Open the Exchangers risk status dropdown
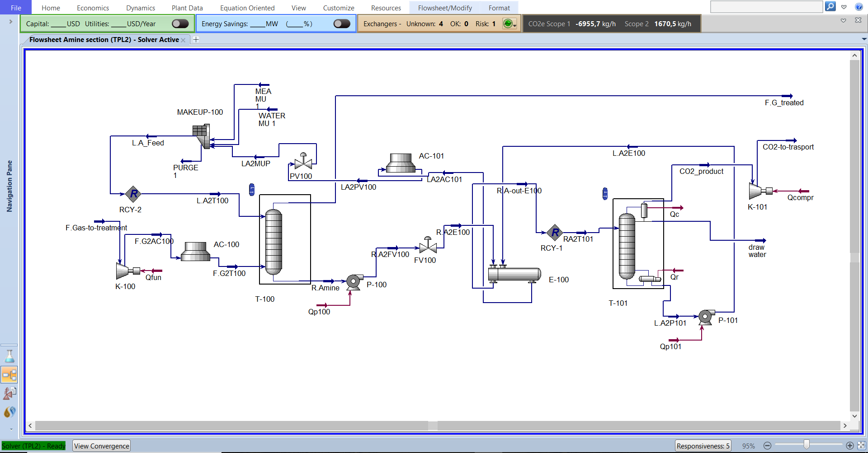The height and width of the screenshot is (453, 868). (510, 24)
